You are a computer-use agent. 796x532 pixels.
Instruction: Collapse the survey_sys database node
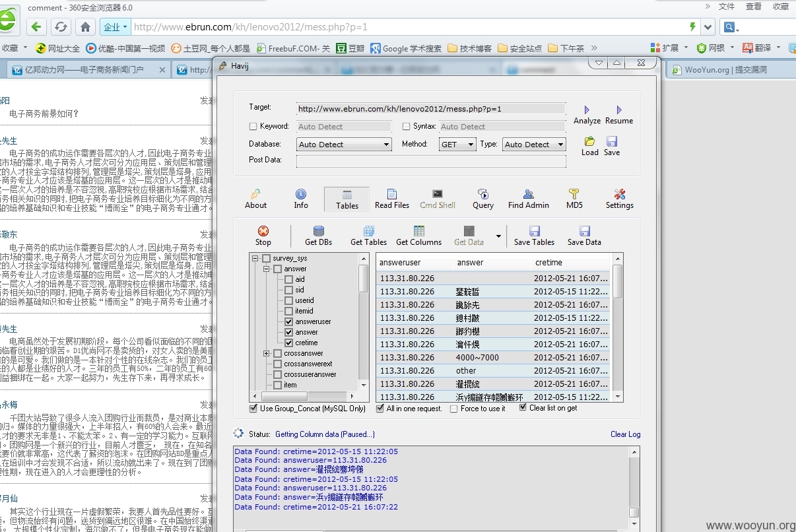[255, 258]
